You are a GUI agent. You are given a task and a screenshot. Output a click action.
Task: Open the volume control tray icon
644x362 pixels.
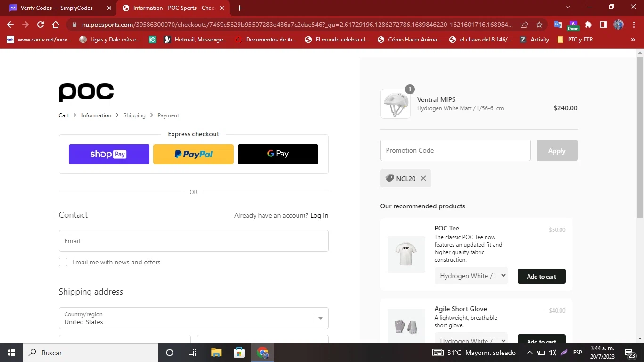point(552,353)
